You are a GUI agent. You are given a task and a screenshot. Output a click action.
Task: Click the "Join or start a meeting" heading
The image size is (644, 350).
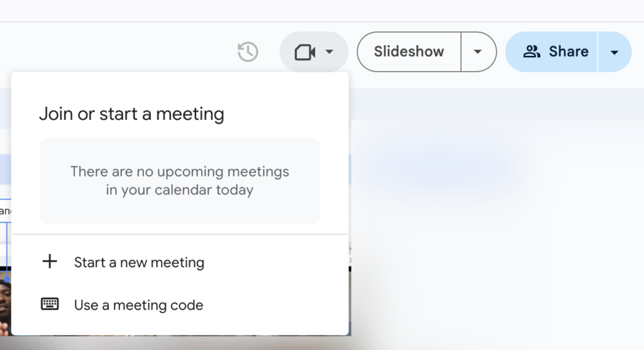pos(131,114)
